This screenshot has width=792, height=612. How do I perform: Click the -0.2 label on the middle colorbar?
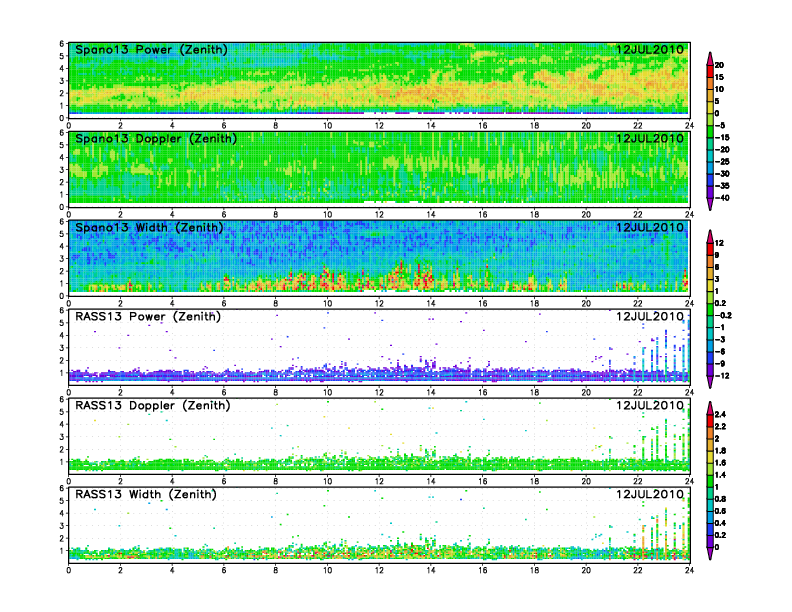pos(723,315)
